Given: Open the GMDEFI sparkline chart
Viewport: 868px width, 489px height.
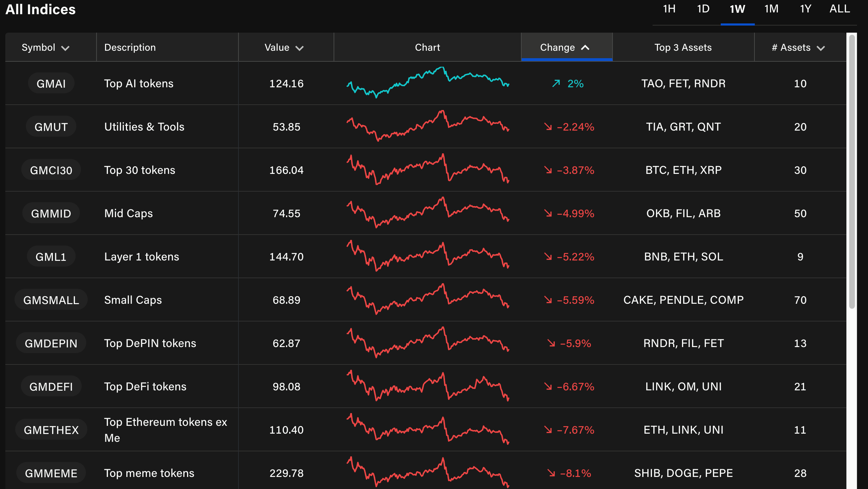Looking at the screenshot, I should (x=428, y=386).
